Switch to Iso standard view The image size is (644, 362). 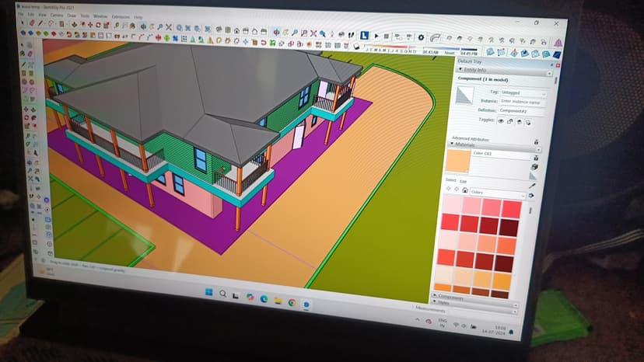coord(218,30)
